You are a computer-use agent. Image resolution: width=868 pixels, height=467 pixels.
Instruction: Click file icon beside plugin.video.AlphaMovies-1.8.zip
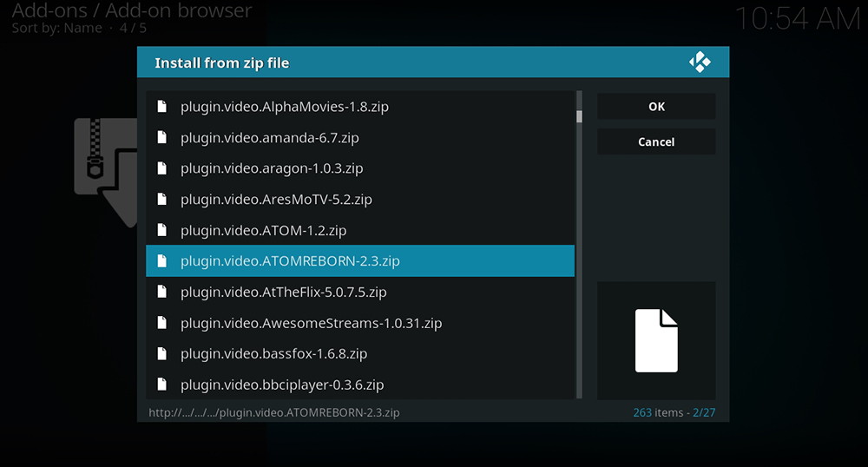pyautogui.click(x=161, y=106)
